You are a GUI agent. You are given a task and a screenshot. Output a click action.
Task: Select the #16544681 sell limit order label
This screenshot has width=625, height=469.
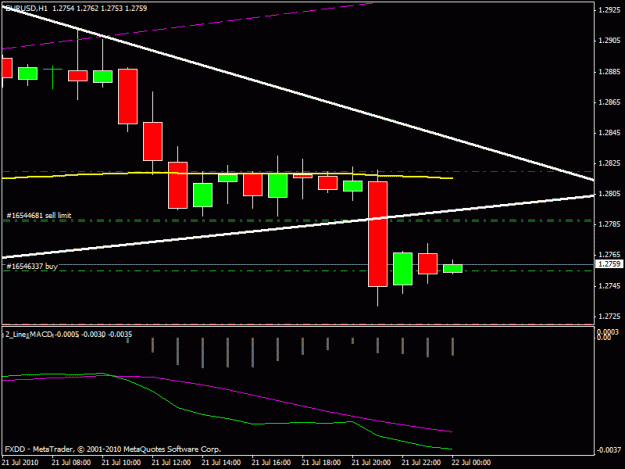(39, 216)
